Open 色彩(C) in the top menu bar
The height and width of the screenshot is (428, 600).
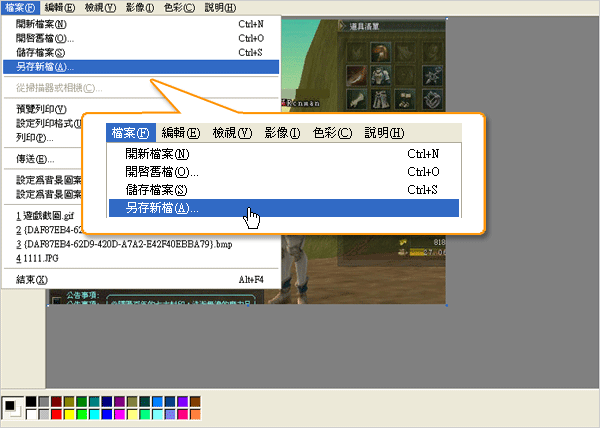[179, 8]
